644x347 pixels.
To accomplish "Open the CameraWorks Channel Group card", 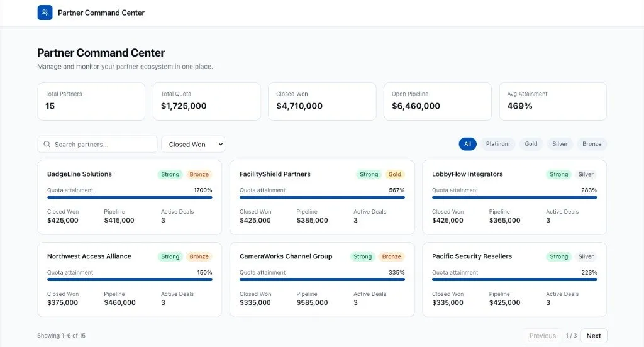I will pyautogui.click(x=322, y=280).
